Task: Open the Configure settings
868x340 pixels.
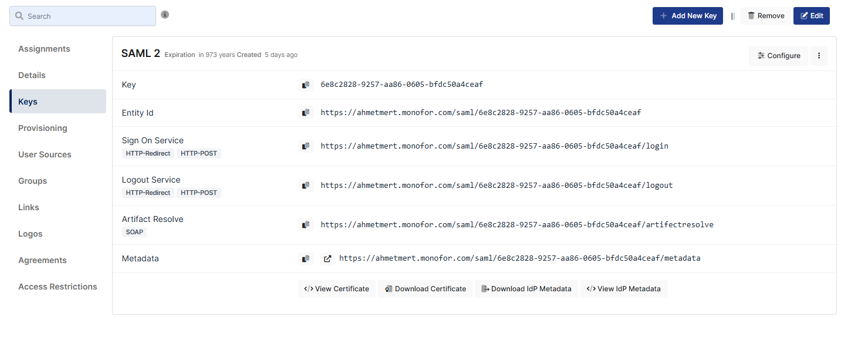Action: click(778, 56)
